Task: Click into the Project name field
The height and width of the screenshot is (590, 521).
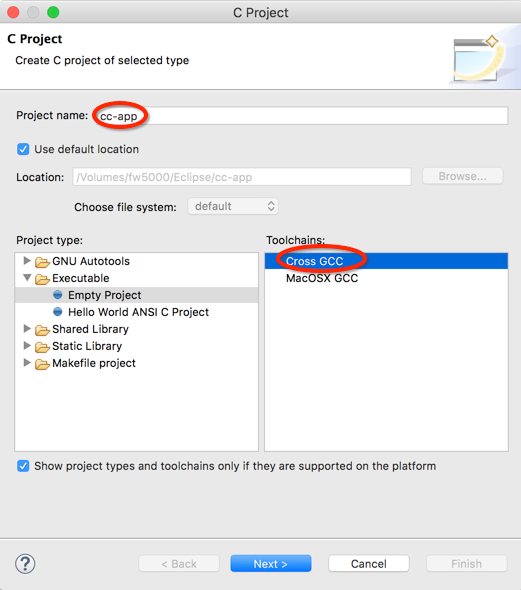Action: pos(301,116)
